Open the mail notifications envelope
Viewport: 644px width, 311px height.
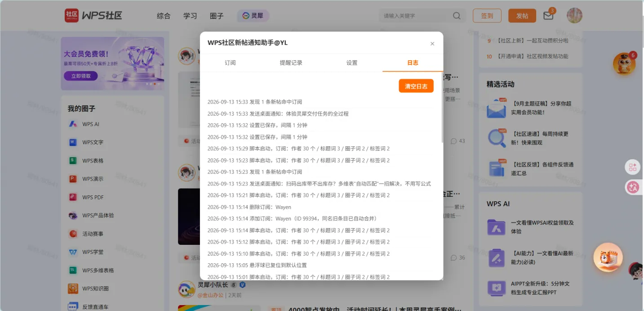(x=548, y=15)
